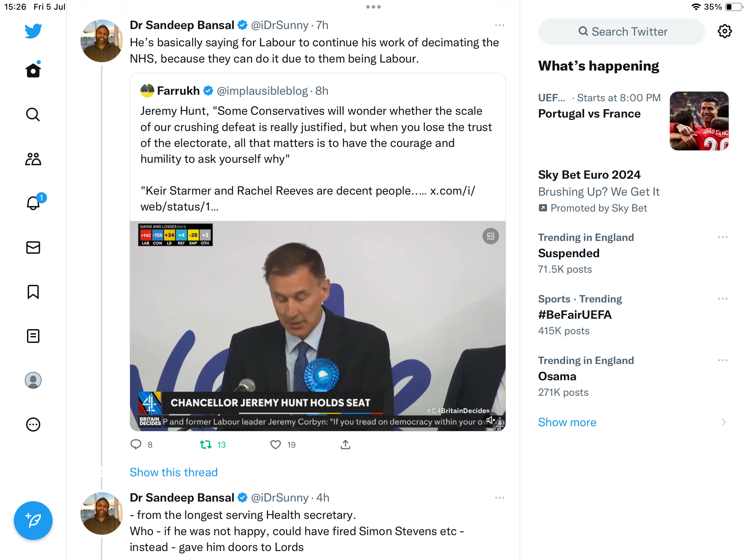The image size is (747, 560).
Task: Open the #BeFairUEFA trending topic
Action: coord(575,315)
